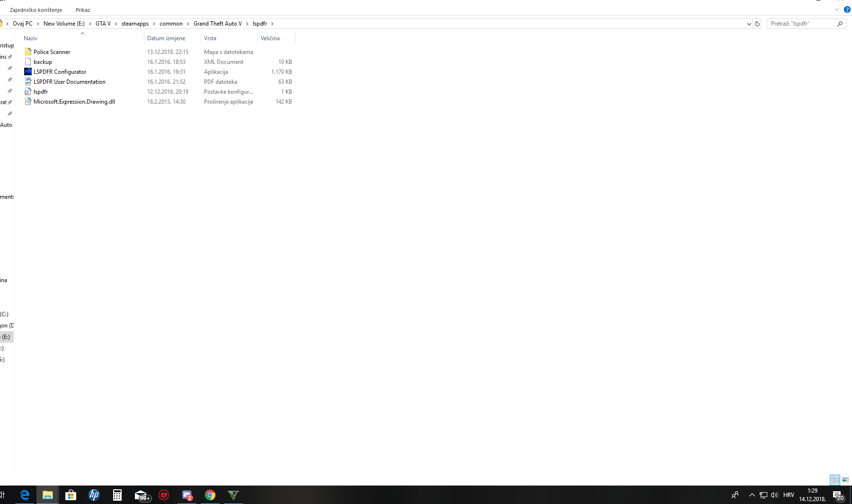
Task: Open the Action Center notifications icon
Action: tap(838, 495)
